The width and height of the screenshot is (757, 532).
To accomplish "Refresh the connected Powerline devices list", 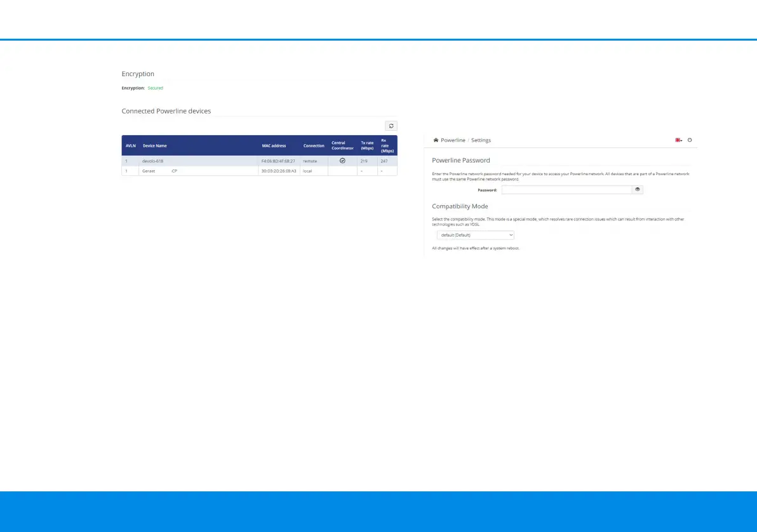I will pos(391,126).
